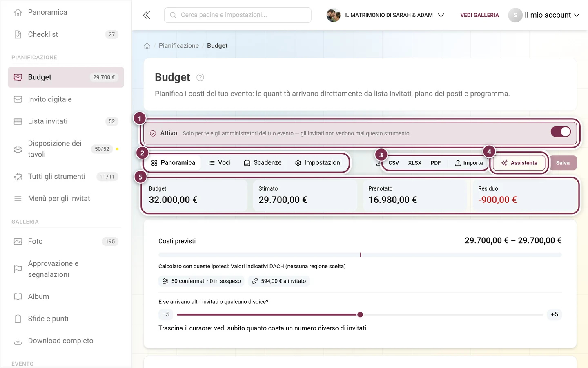The image size is (588, 368).
Task: Export the budget as CSV
Action: click(x=394, y=163)
